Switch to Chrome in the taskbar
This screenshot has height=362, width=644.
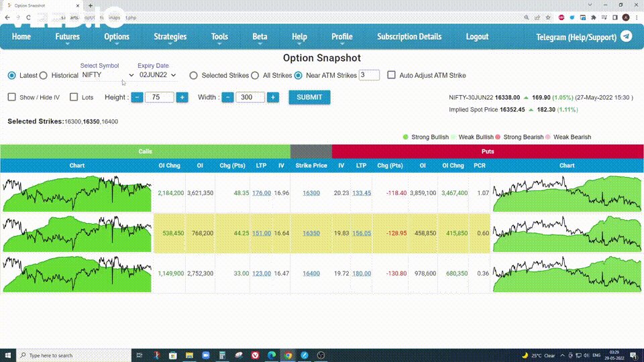[x=288, y=355]
